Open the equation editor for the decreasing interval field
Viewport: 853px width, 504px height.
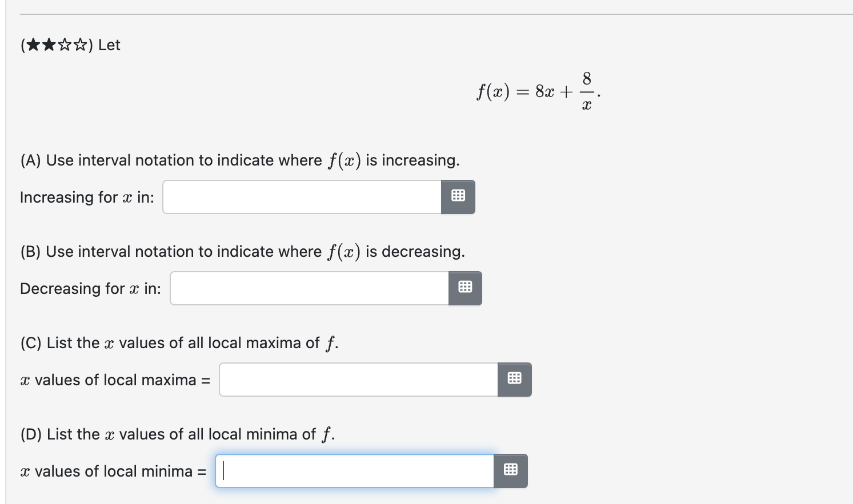[464, 288]
